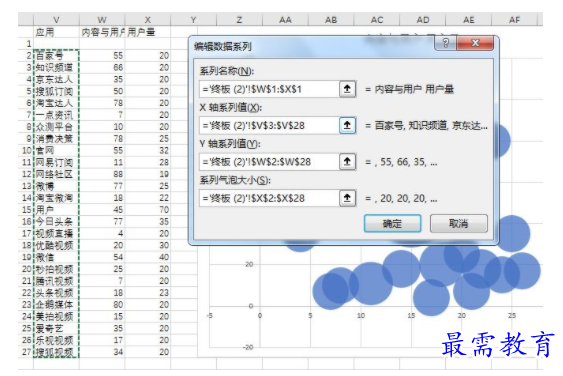Select the cell 淘宝微淘
Screen dimensions: 563x376
click(56, 198)
